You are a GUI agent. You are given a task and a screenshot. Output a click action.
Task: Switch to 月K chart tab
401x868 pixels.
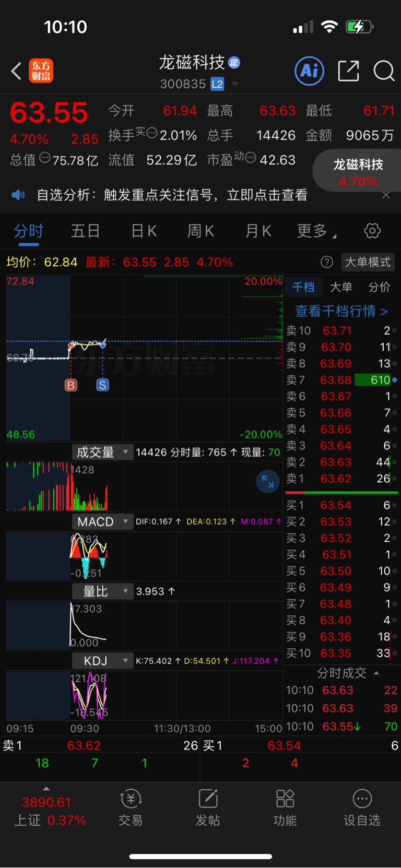pos(258,231)
